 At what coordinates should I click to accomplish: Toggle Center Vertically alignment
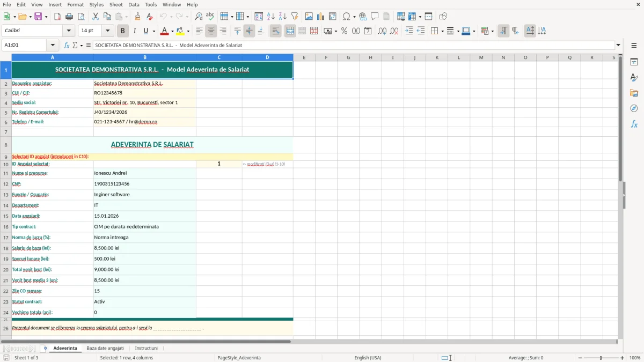coord(249,31)
